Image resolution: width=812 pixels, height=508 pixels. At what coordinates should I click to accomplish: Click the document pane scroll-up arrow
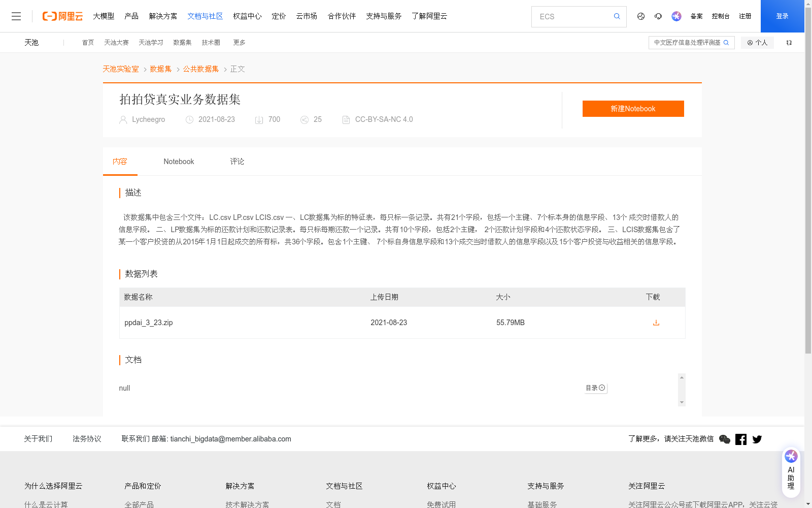682,377
